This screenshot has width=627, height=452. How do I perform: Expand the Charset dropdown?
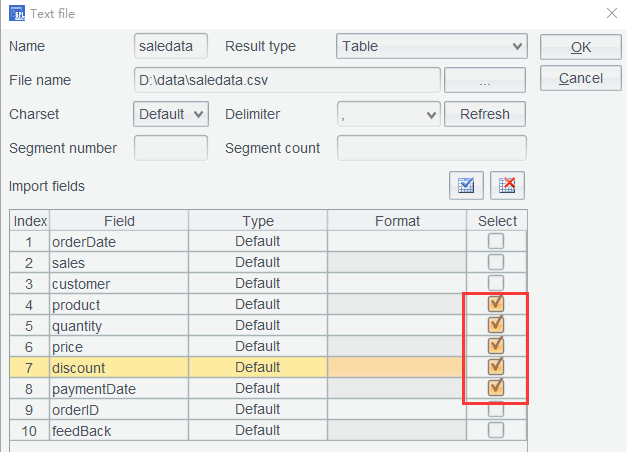pos(170,114)
